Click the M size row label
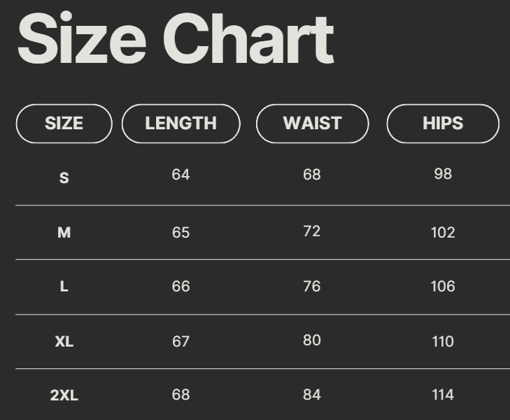 (64, 232)
